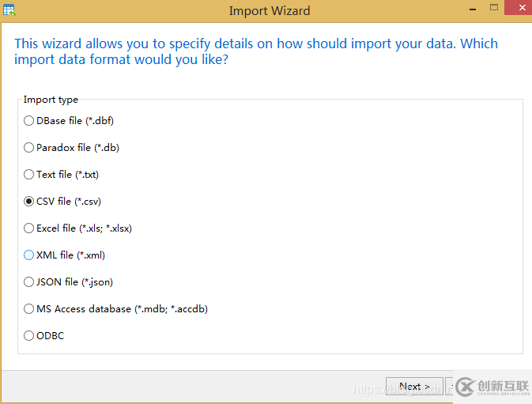Minimize the Import Wizard window

click(x=473, y=9)
